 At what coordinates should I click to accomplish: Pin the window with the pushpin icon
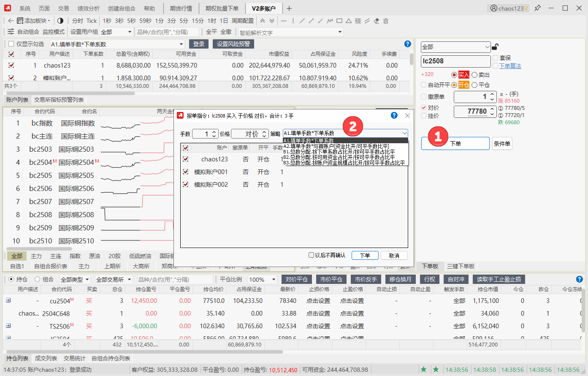tap(537, 8)
